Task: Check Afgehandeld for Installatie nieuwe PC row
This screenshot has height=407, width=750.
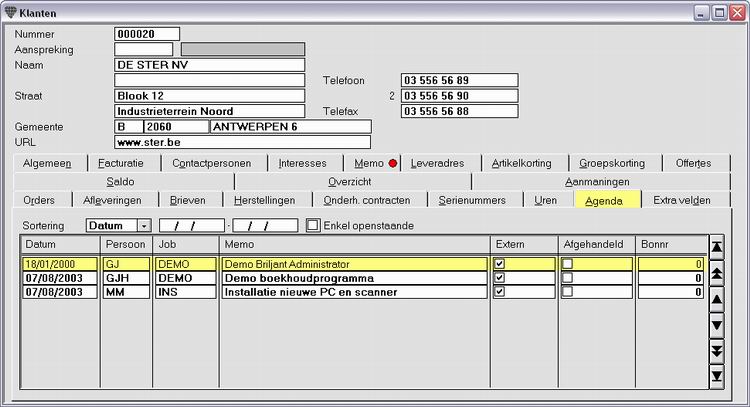Action: pos(567,292)
